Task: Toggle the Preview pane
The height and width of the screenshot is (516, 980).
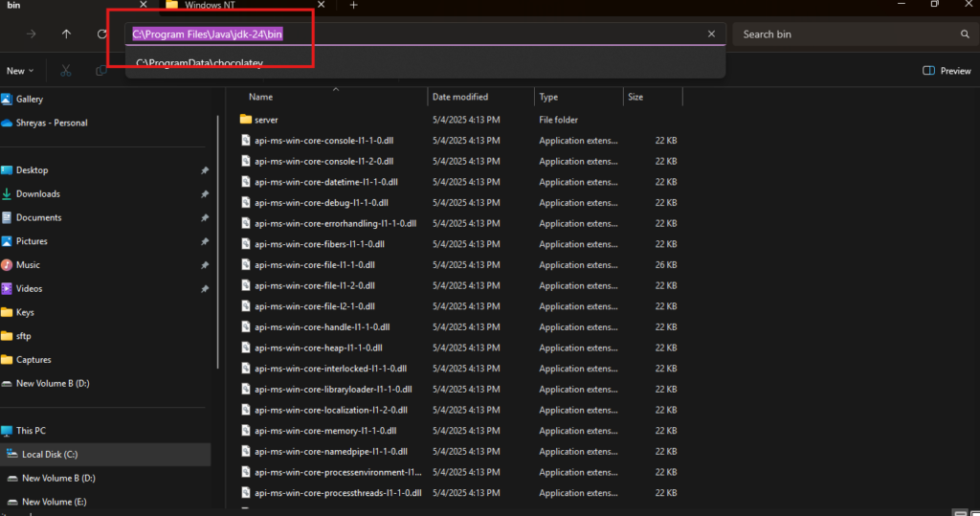Action: (x=947, y=71)
